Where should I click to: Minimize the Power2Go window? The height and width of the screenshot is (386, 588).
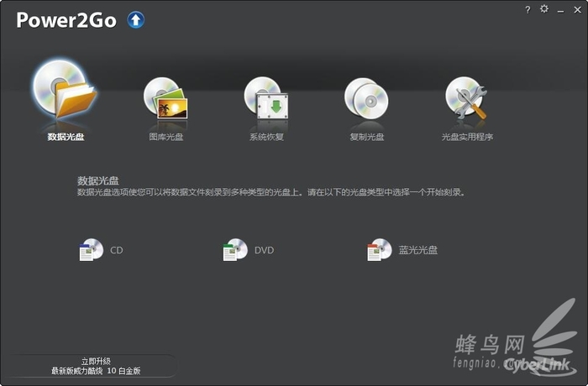coord(560,10)
